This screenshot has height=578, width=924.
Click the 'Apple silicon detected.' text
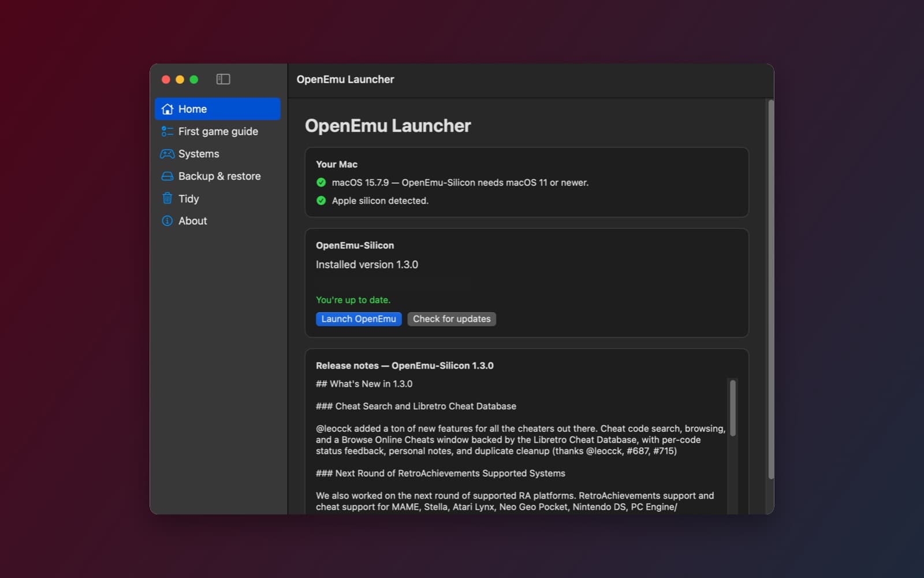click(x=380, y=201)
